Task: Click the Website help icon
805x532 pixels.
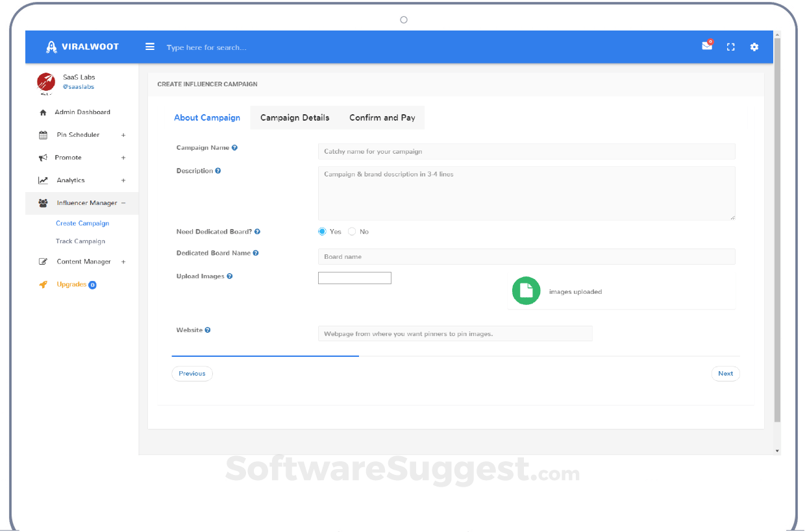Action: [x=208, y=330]
